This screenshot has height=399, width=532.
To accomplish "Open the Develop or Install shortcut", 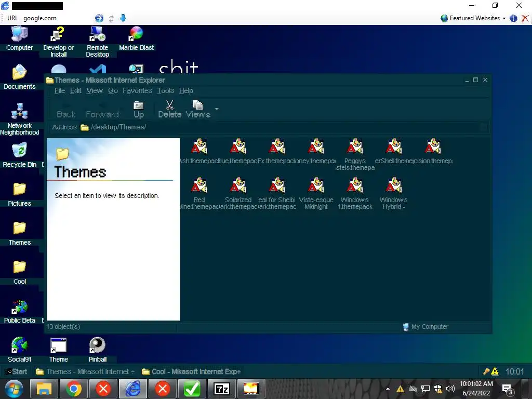I will point(58,42).
